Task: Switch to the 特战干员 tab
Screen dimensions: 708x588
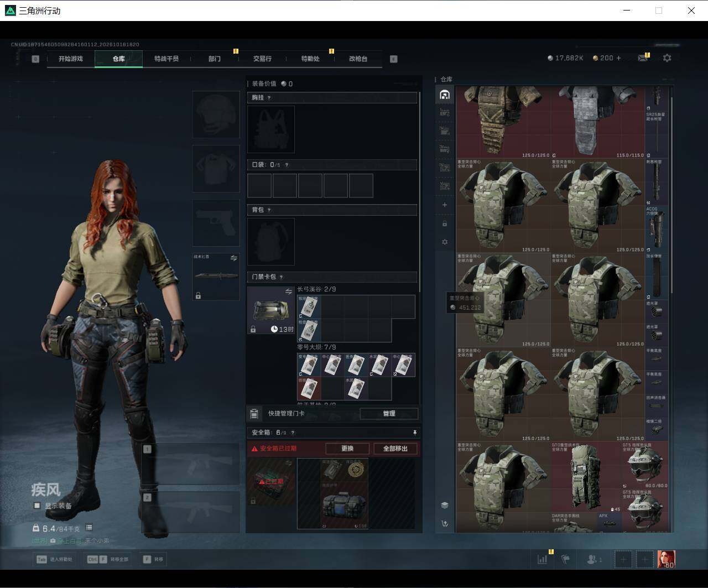Action: click(166, 59)
